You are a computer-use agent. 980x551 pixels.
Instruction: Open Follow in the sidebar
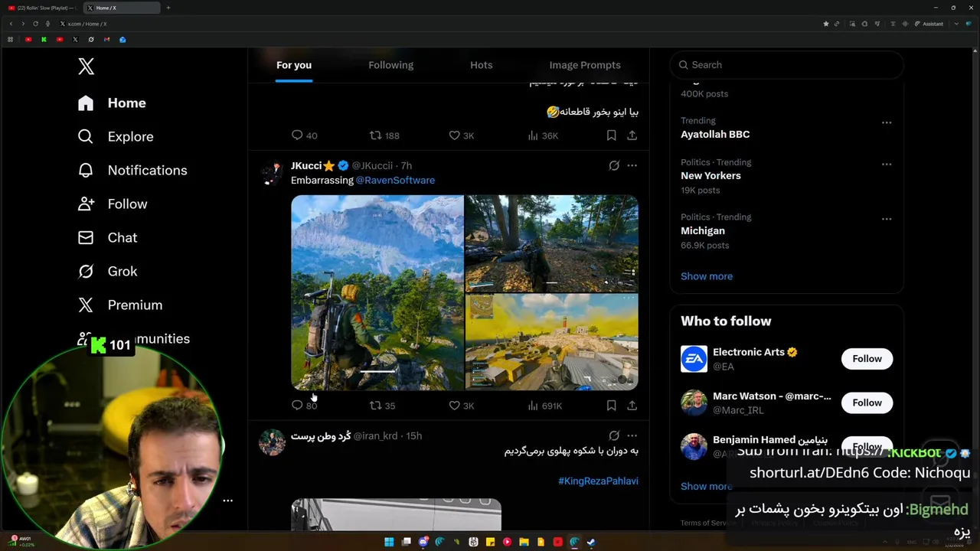point(113,204)
